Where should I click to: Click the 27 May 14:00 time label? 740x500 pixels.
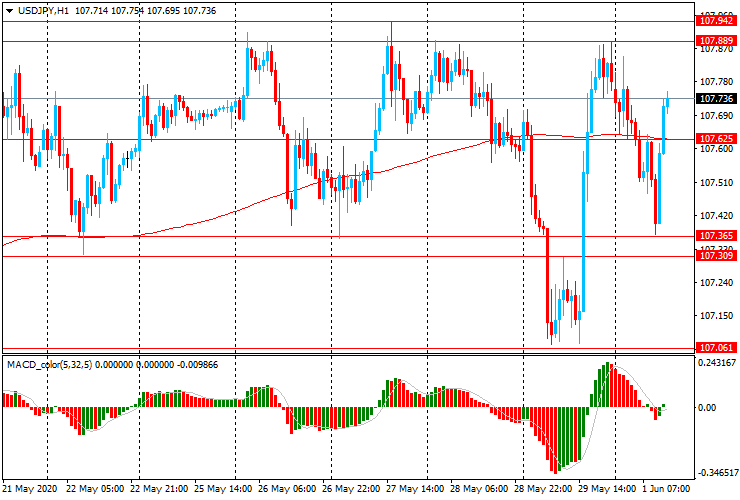415,489
